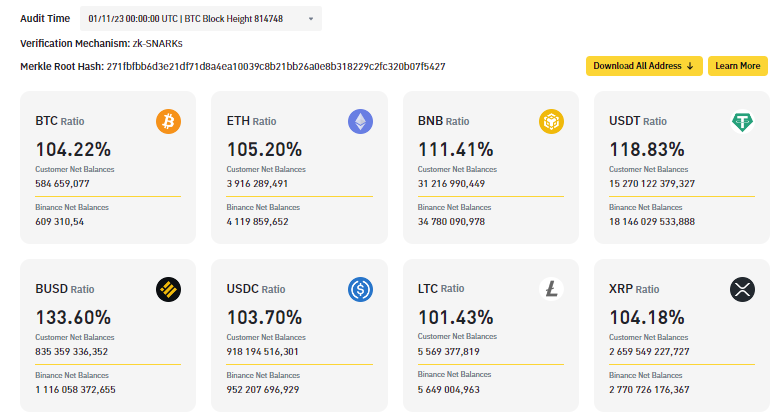Viewport: 778px width, 417px height.
Task: Click the Tether icon on USDT card
Action: click(742, 122)
